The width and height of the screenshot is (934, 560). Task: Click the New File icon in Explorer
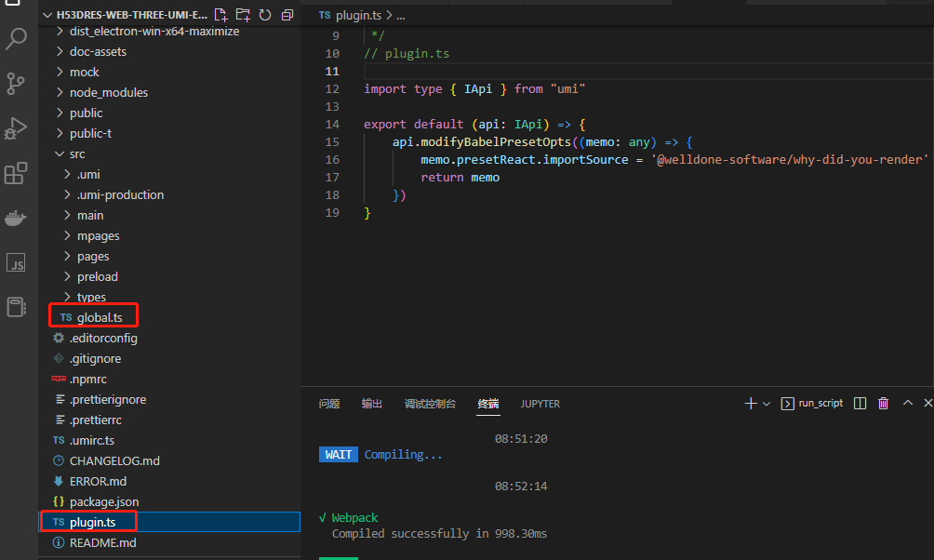click(x=220, y=14)
